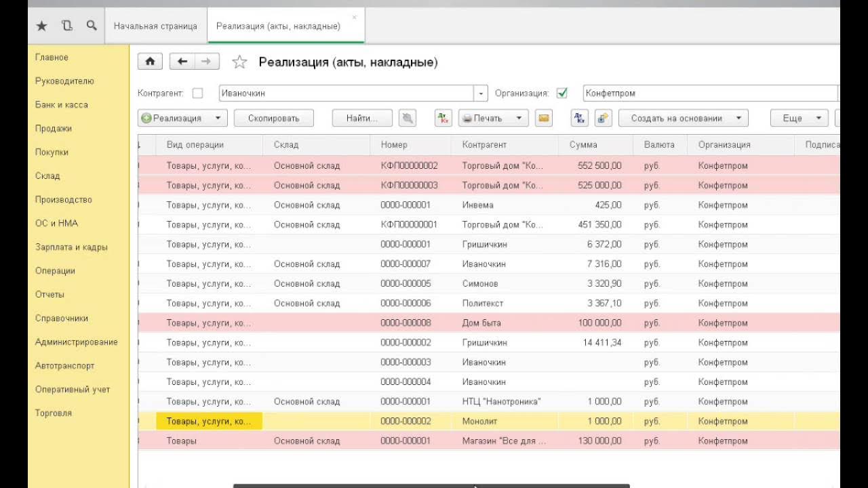Open Покупки section
Viewport: 868px width, 488px height.
pyautogui.click(x=52, y=152)
